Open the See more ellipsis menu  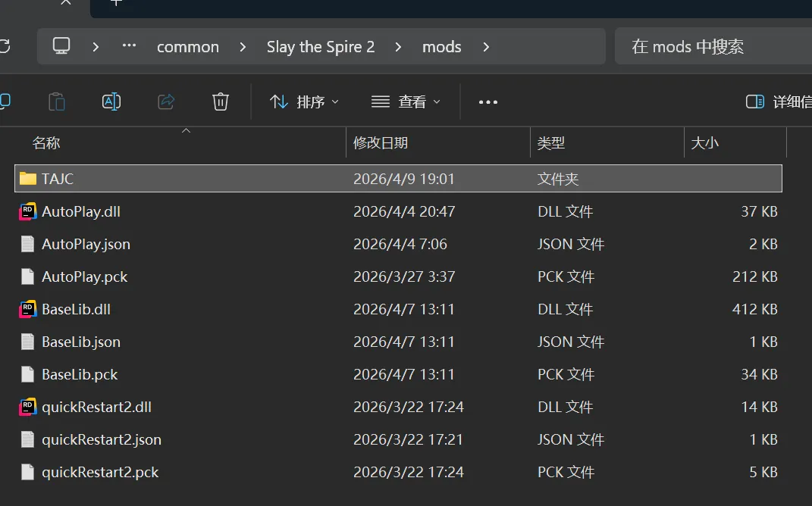pos(488,102)
